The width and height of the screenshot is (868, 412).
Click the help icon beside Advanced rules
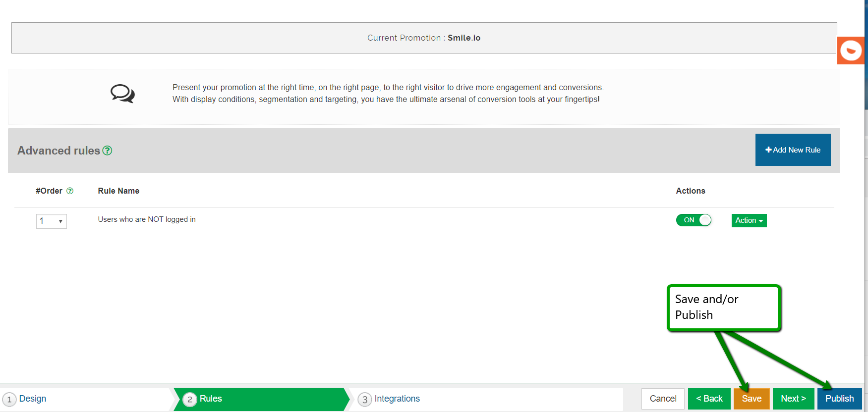click(107, 151)
